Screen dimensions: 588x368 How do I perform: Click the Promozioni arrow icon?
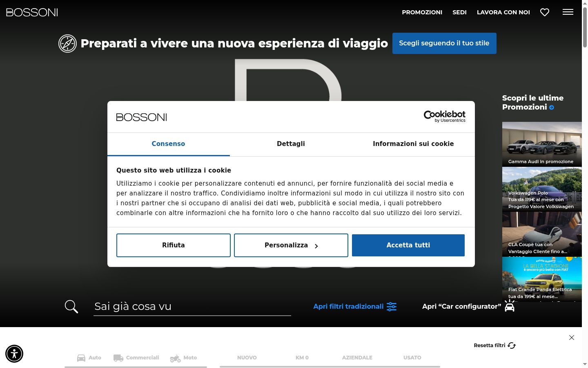pos(552,108)
